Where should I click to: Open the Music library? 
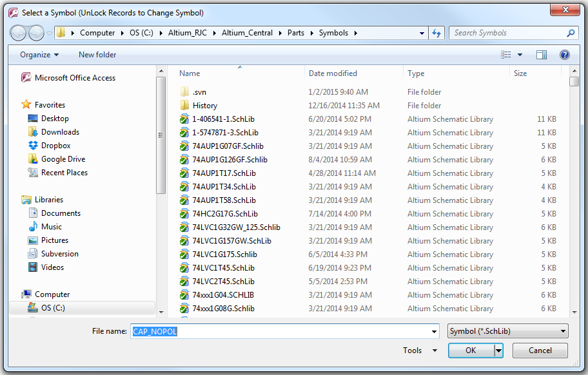[52, 226]
